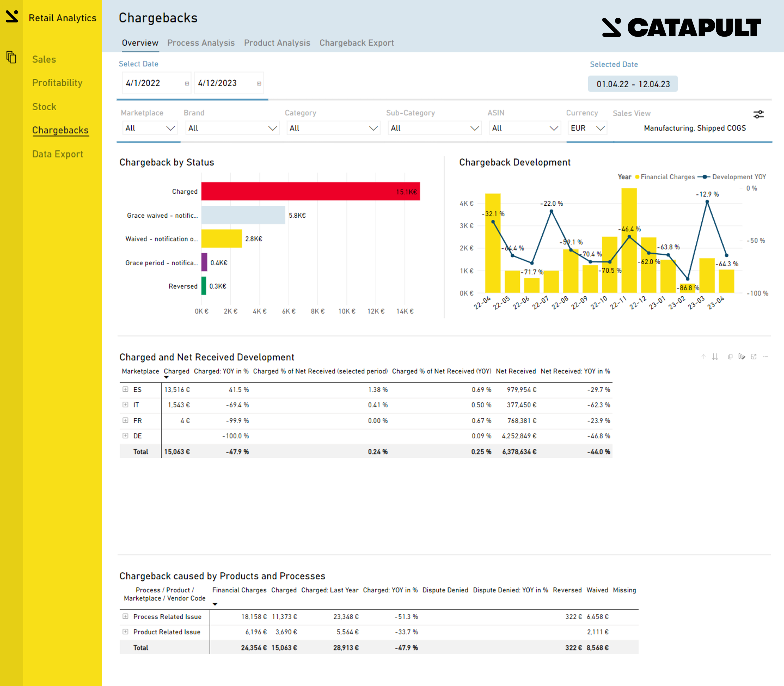Open the filter sliders icon near Sales View
Viewport: 784px width, 686px height.
click(759, 114)
